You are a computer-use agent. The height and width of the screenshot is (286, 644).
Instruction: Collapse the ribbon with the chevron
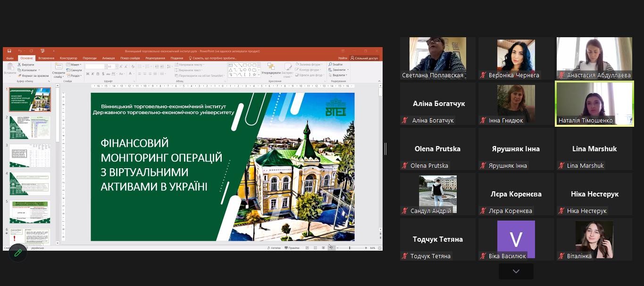pos(379,81)
